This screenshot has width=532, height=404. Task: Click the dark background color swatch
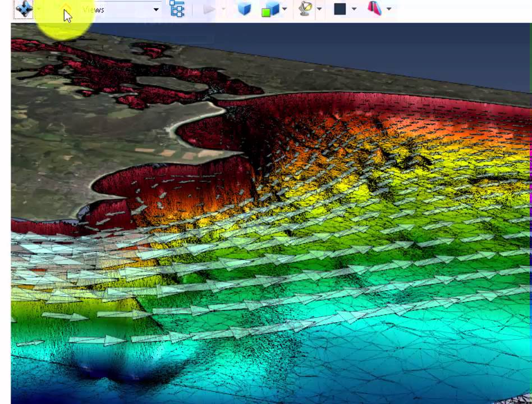(x=340, y=9)
